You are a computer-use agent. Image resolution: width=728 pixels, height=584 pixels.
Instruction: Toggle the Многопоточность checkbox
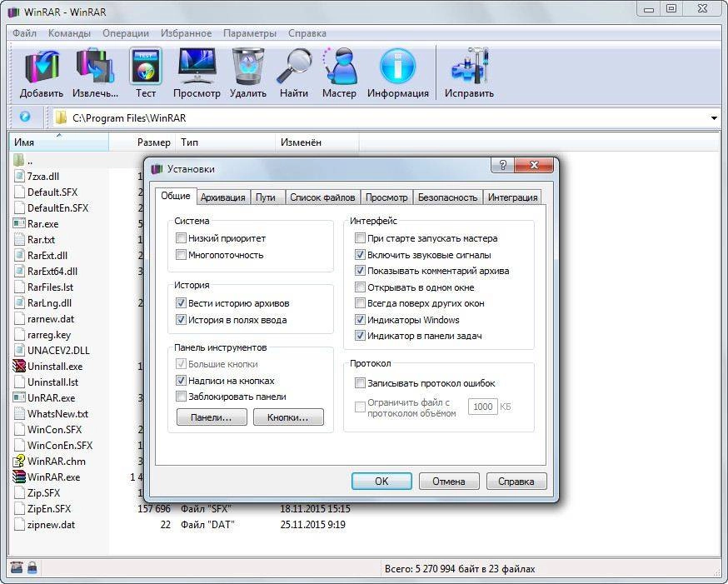coord(181,255)
